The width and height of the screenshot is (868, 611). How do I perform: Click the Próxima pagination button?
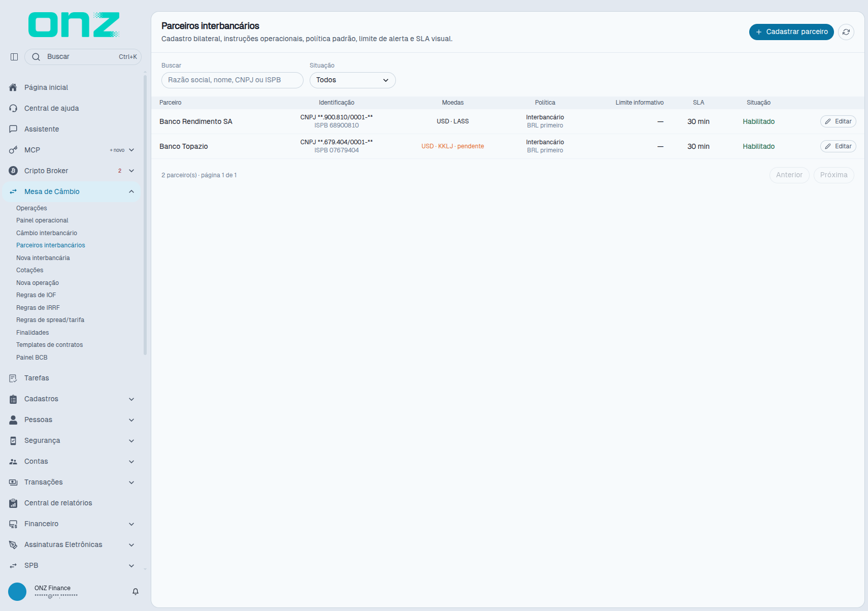834,175
